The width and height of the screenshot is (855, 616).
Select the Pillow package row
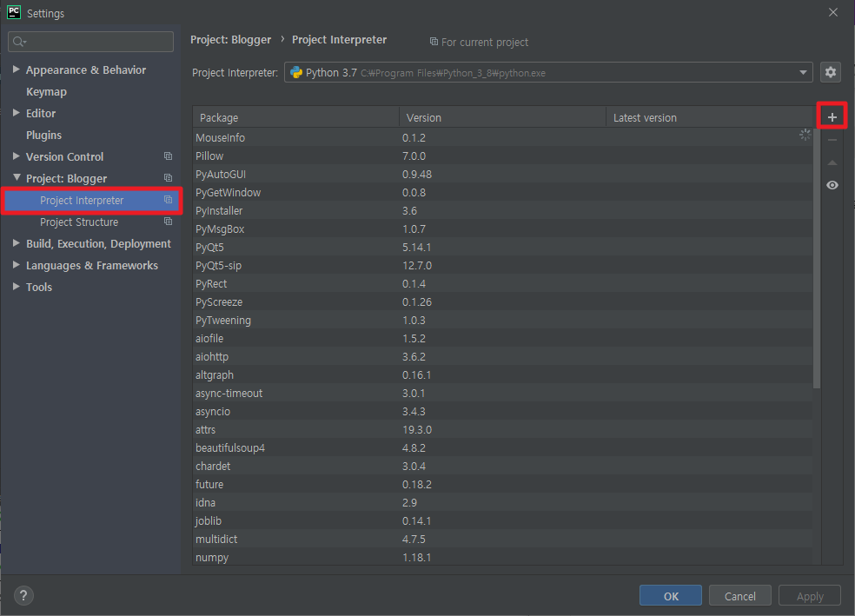[503, 156]
